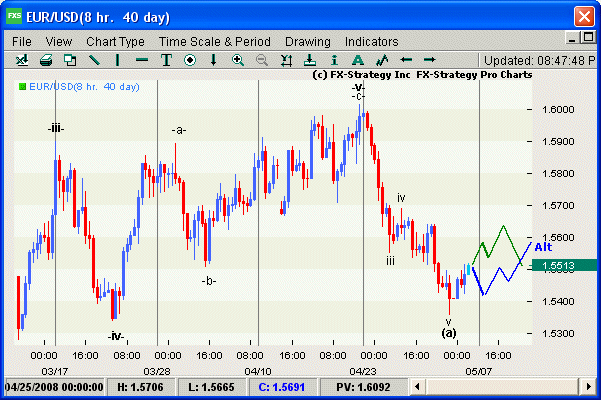
Task: Move chart back with left arrow icon
Action: pyautogui.click(x=406, y=60)
